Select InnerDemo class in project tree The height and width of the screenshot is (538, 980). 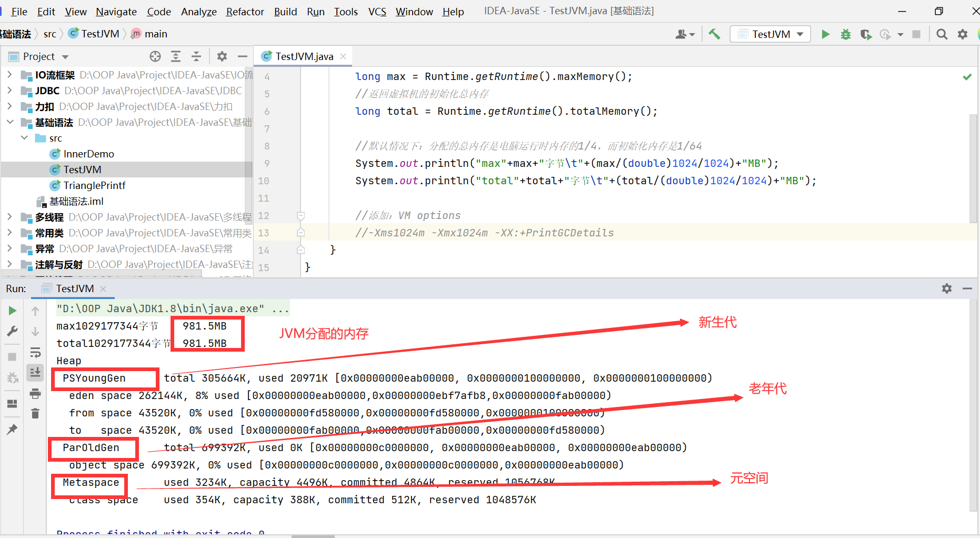click(x=88, y=154)
